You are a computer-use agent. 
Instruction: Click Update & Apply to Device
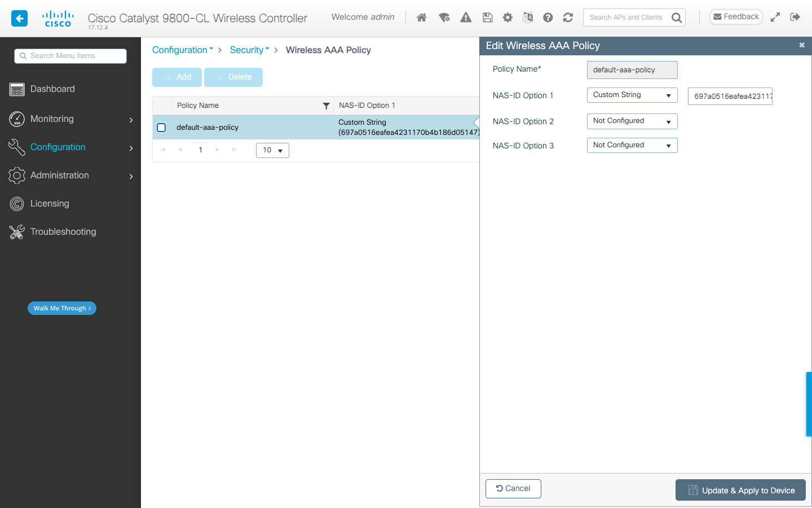click(740, 490)
